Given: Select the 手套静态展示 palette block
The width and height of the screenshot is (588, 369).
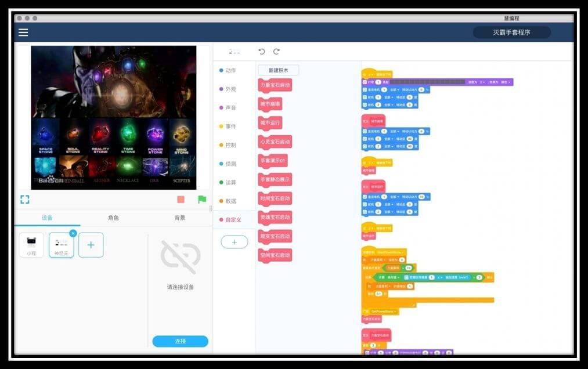Looking at the screenshot, I should coord(275,180).
